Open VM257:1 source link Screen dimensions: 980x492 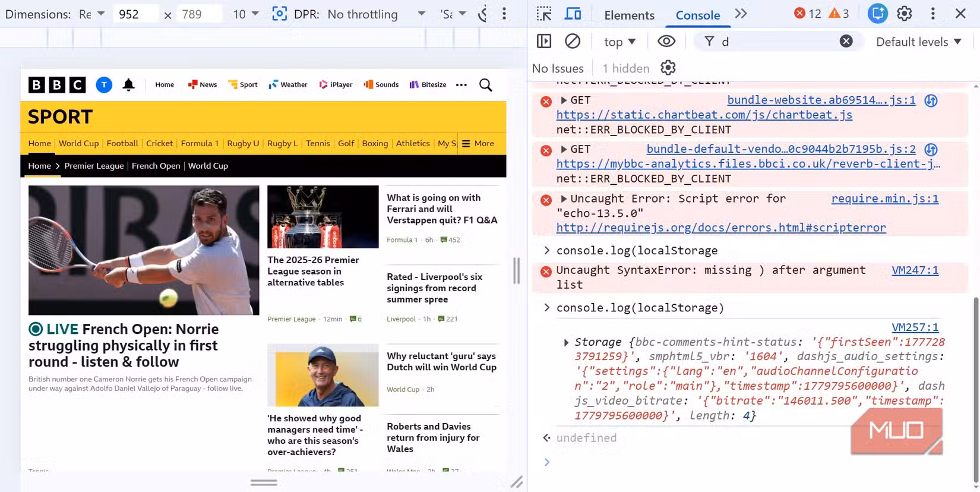[x=915, y=327]
